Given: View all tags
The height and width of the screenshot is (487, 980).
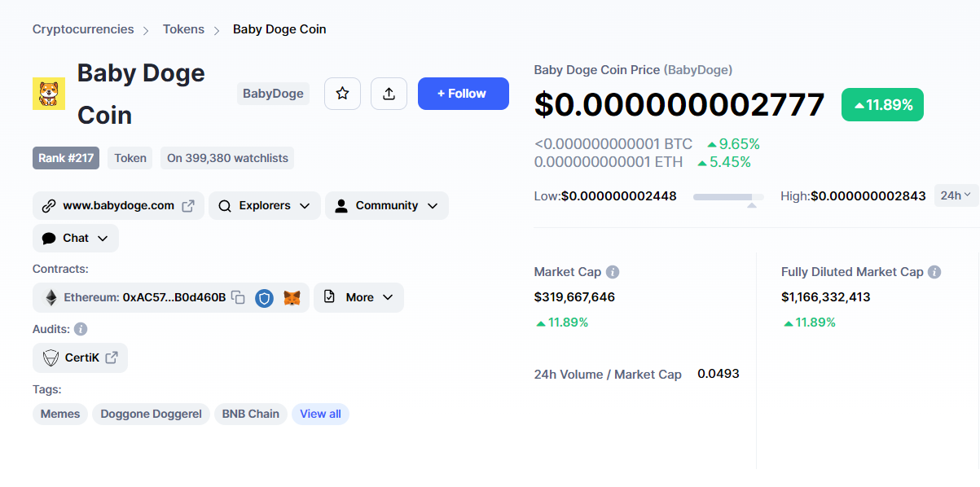Looking at the screenshot, I should (x=320, y=414).
